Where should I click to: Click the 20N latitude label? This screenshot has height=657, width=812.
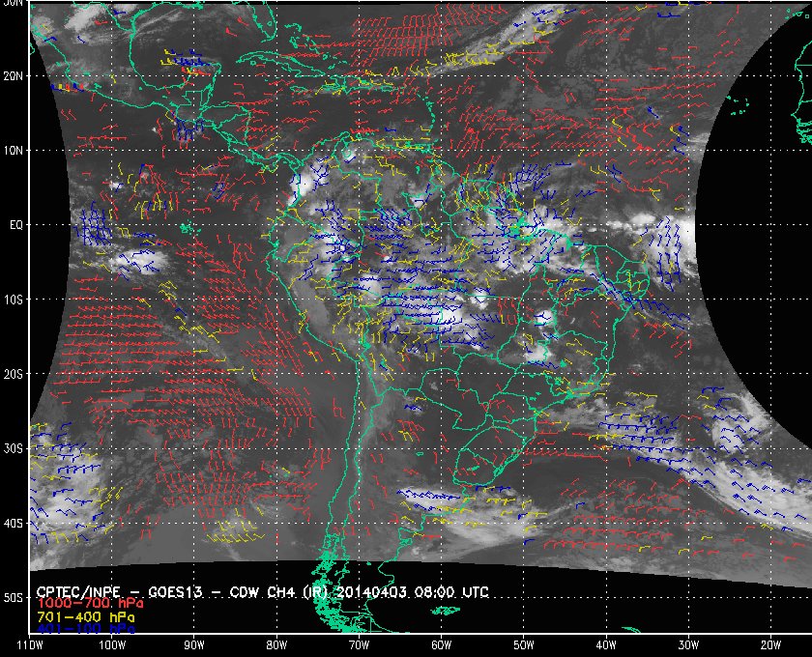(13, 76)
